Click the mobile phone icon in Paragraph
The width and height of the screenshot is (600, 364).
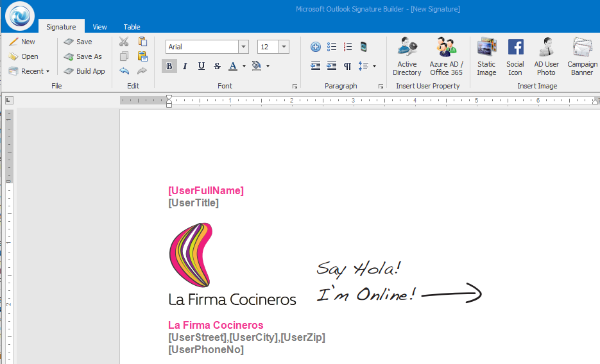[x=363, y=47]
